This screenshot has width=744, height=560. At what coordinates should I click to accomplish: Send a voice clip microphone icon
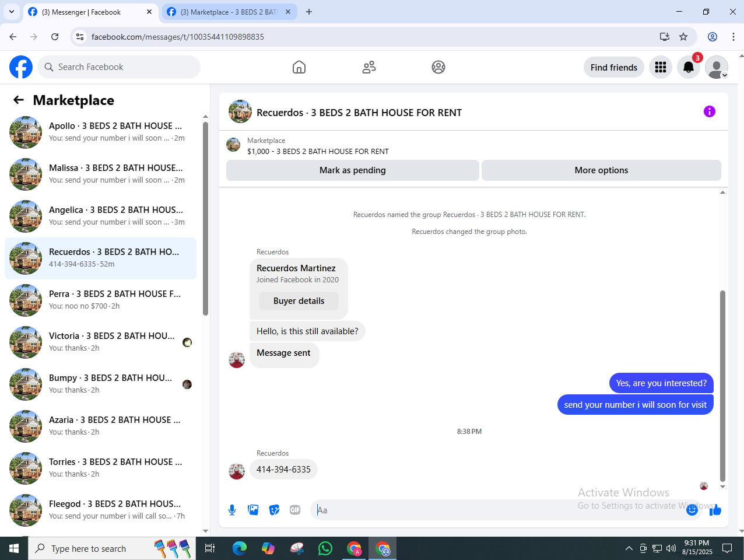coord(232,510)
